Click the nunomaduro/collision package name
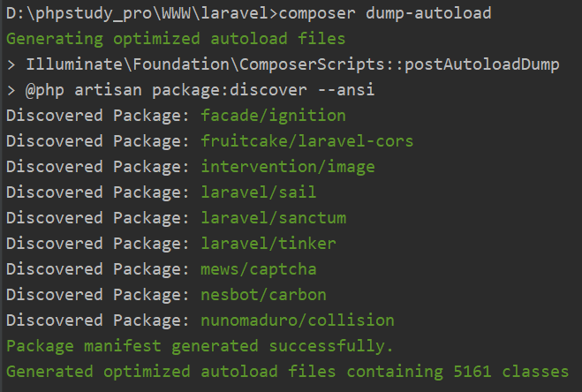The image size is (582, 392). [x=298, y=320]
